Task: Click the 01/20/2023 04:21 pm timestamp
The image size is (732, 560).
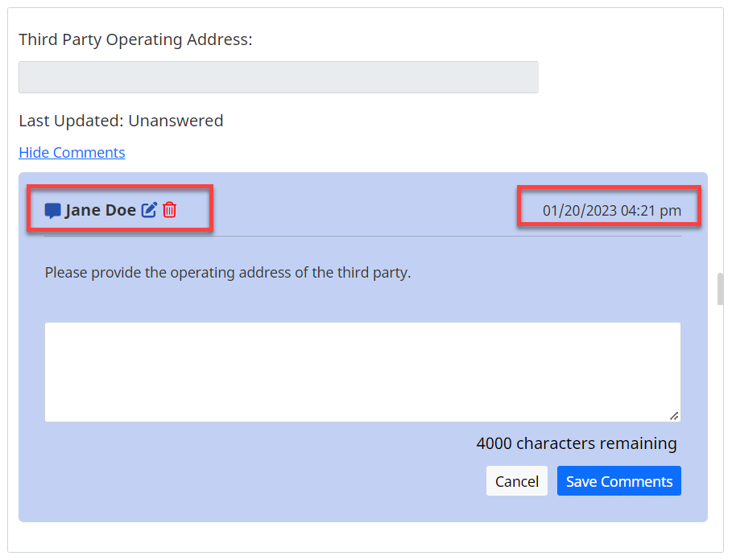Action: coord(611,211)
